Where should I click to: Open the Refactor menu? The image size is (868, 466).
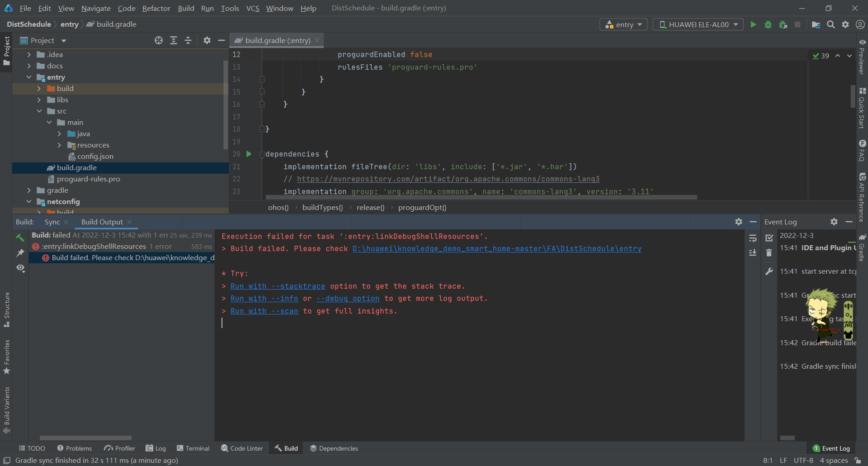(x=156, y=8)
